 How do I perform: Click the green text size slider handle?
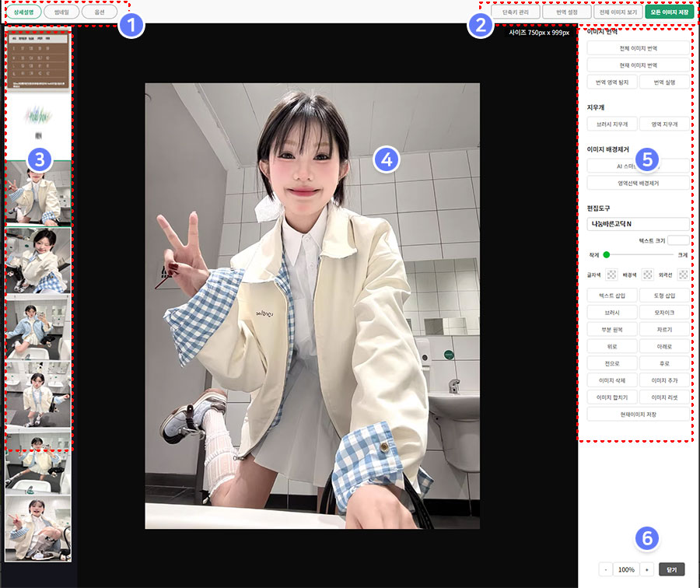[607, 254]
